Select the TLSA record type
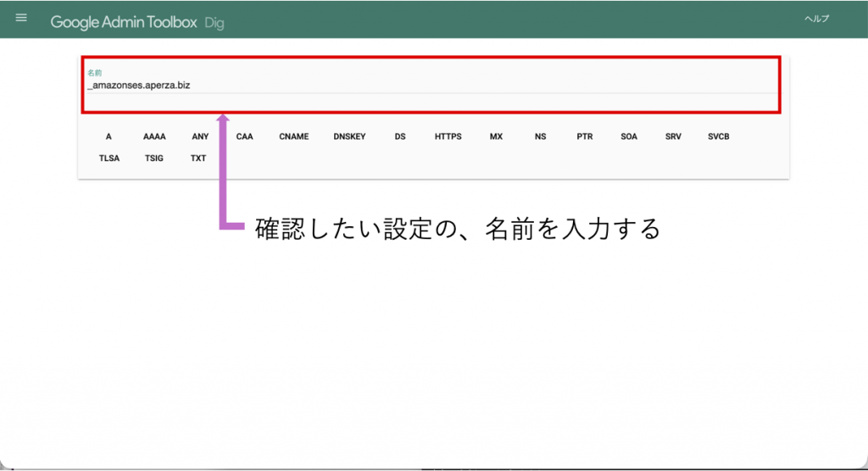The image size is (868, 471). click(109, 158)
